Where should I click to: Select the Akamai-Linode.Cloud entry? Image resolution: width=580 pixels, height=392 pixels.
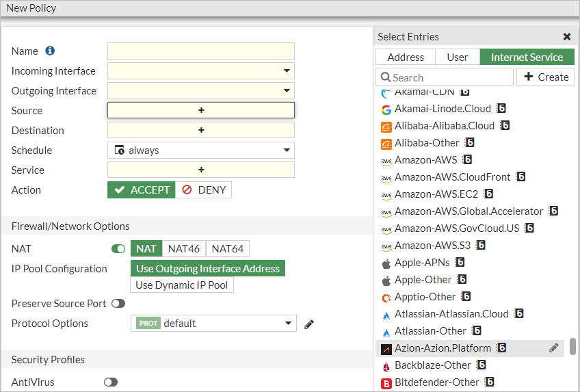coord(470,109)
